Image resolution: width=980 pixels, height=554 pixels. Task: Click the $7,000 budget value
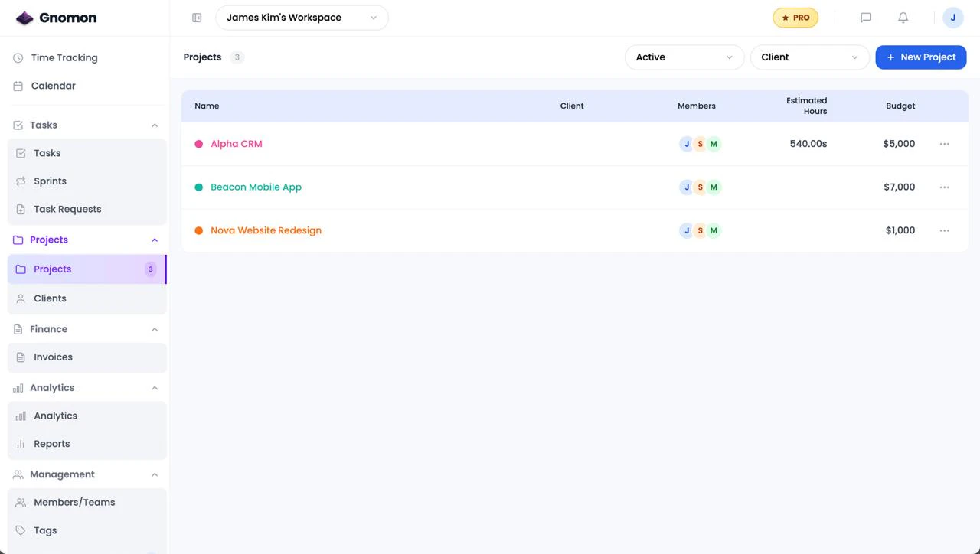click(x=899, y=187)
